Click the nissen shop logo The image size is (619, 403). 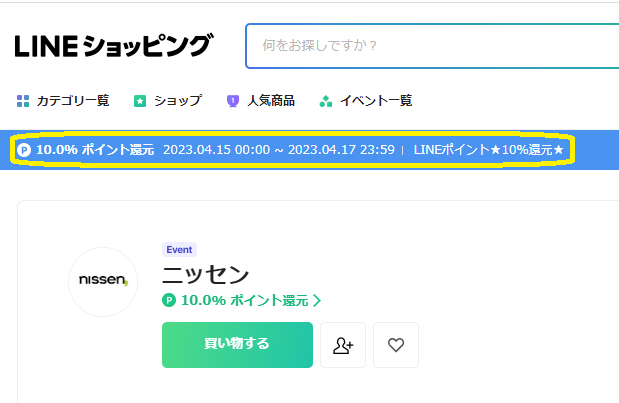point(103,282)
